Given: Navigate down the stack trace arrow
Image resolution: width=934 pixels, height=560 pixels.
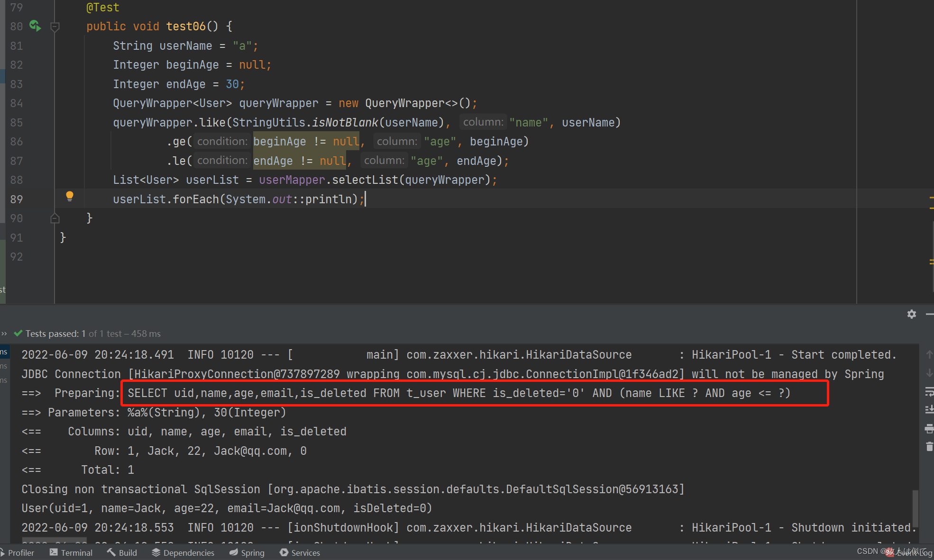Looking at the screenshot, I should (929, 373).
